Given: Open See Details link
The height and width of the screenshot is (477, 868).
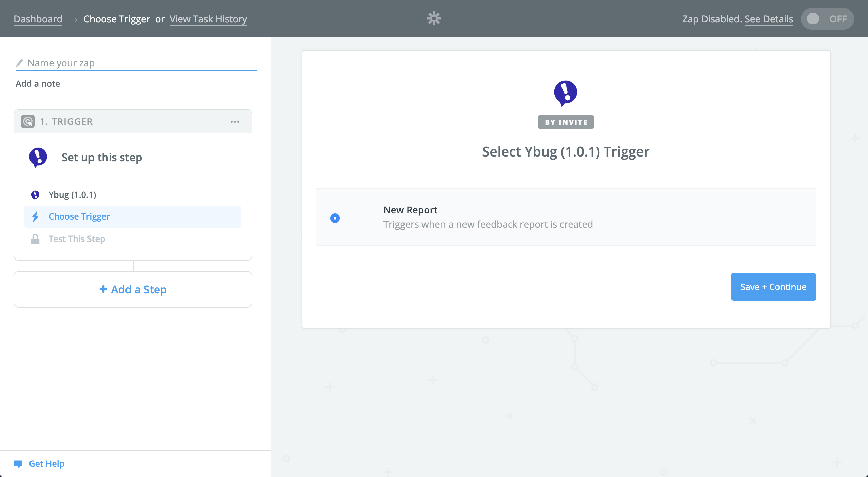Looking at the screenshot, I should [769, 19].
